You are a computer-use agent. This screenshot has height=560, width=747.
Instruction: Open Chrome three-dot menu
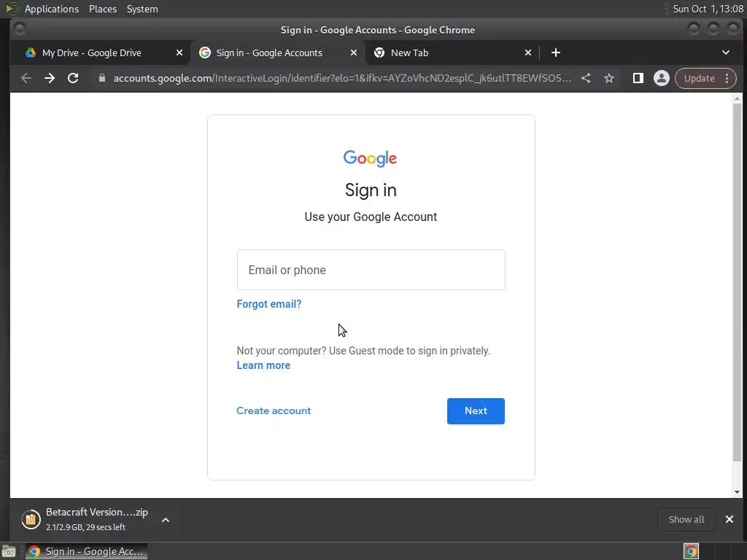click(x=727, y=78)
